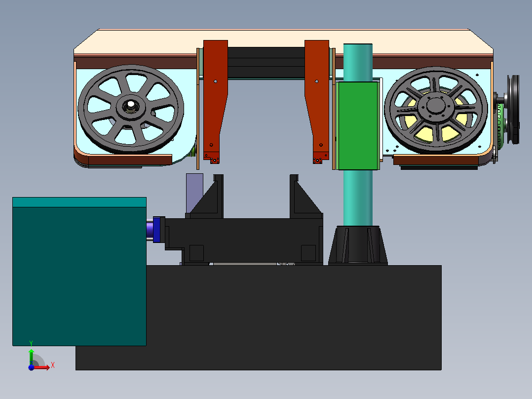The width and height of the screenshot is (532, 399).
Task: Select the left square recess on vise body
Action: point(196,253)
